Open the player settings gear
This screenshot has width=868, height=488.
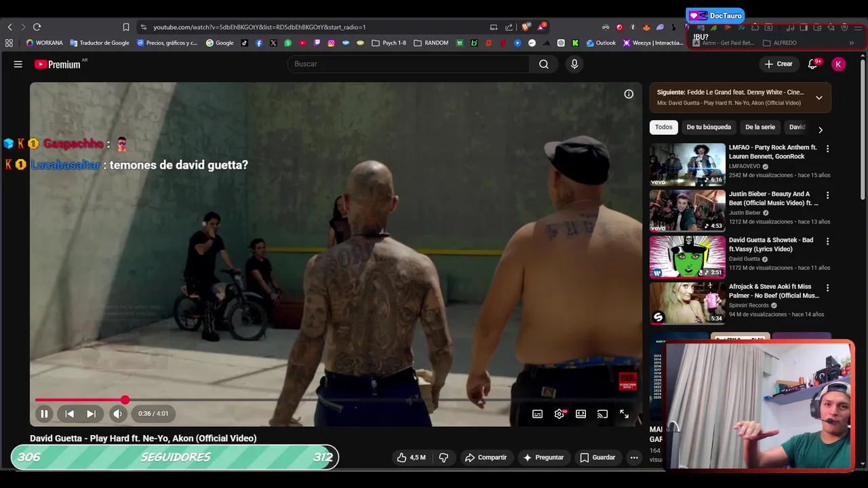[559, 414]
